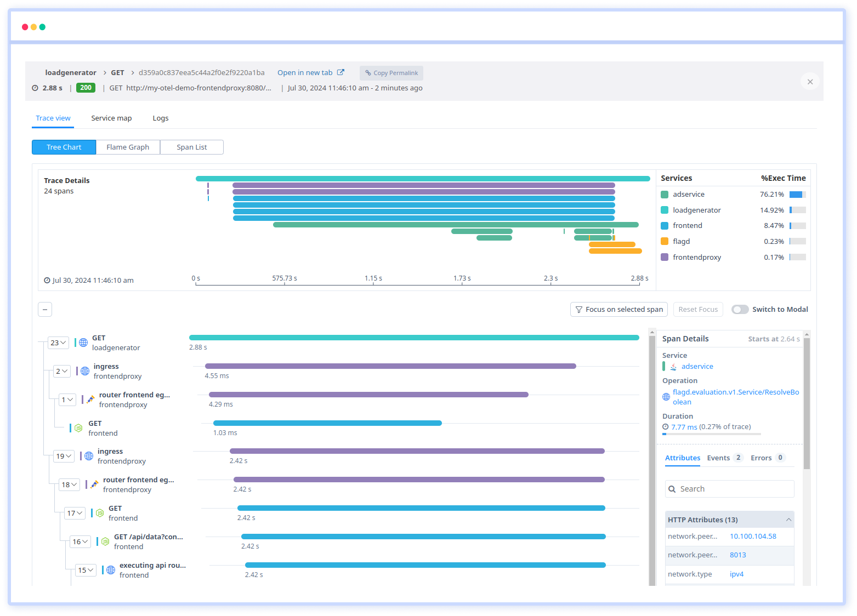This screenshot has width=857, height=616.
Task: Close the trace details panel with X
Action: pyautogui.click(x=810, y=82)
